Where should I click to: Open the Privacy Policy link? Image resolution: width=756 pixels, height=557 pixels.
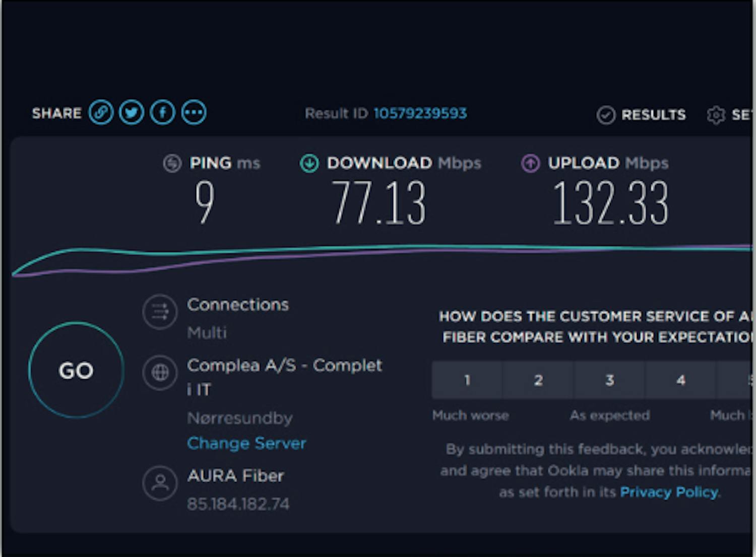tap(669, 492)
